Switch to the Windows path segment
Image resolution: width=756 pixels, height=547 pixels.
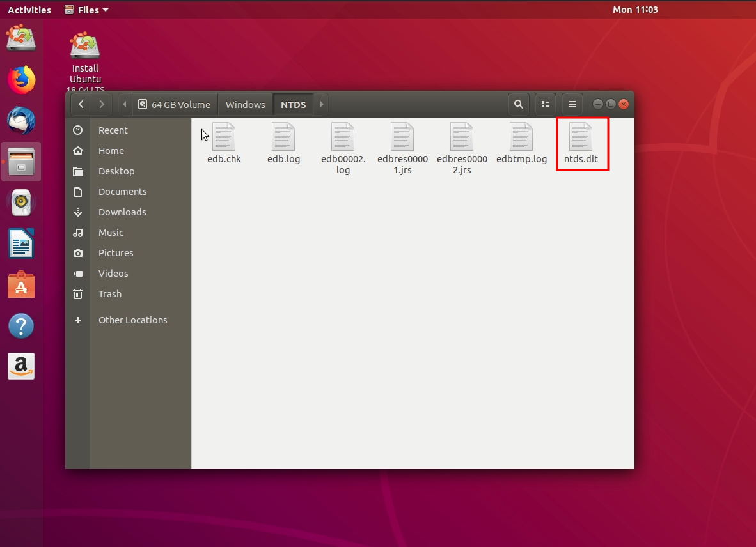(x=245, y=104)
